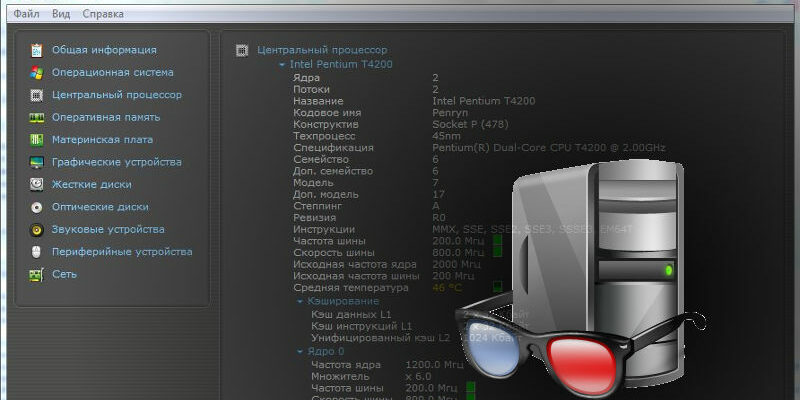Click the green indicator beside Средняя температура
The image size is (800, 400).
pyautogui.click(x=497, y=287)
